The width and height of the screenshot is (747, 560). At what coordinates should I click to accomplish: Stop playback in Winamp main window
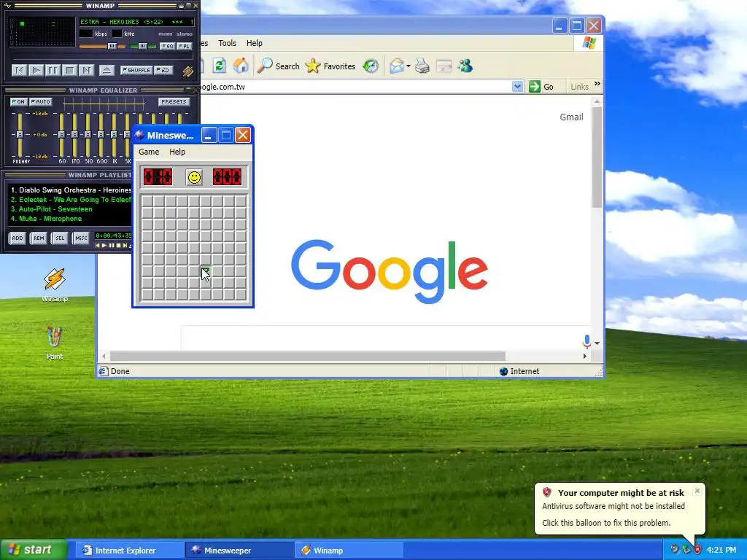pos(69,71)
